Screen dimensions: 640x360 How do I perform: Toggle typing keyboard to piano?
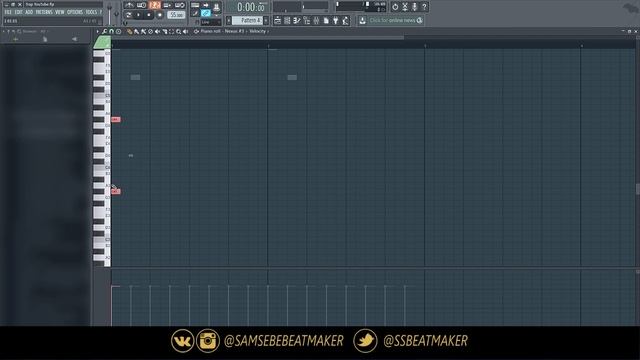coord(195,5)
